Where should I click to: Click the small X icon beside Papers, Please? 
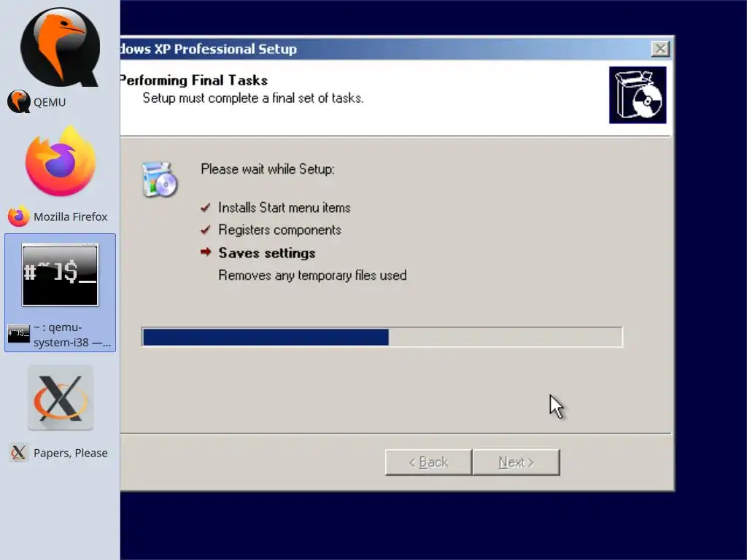tap(18, 453)
